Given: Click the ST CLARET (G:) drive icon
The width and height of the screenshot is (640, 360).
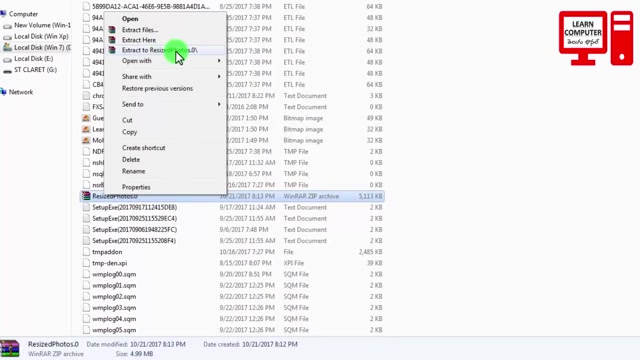Looking at the screenshot, I should pyautogui.click(x=7, y=70).
